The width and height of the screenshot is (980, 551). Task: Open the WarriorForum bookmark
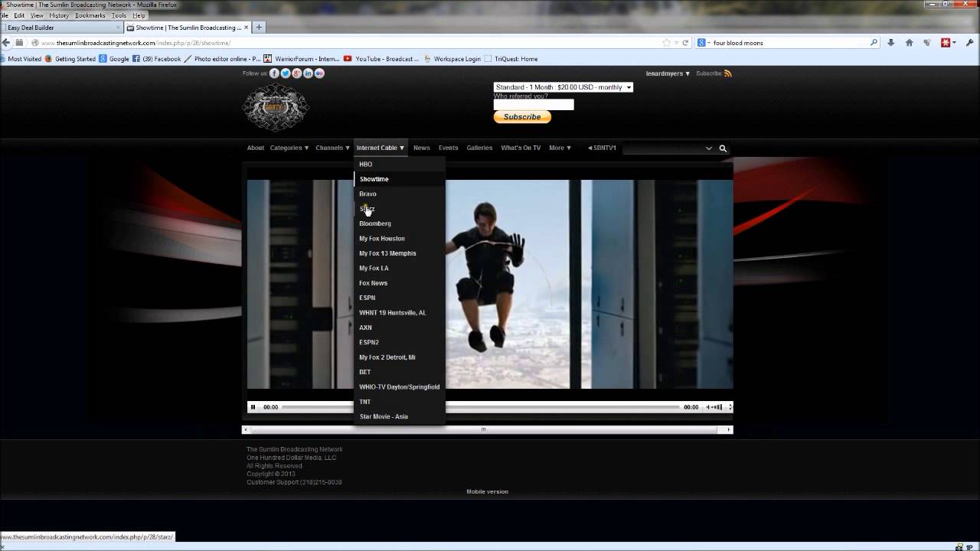301,59
